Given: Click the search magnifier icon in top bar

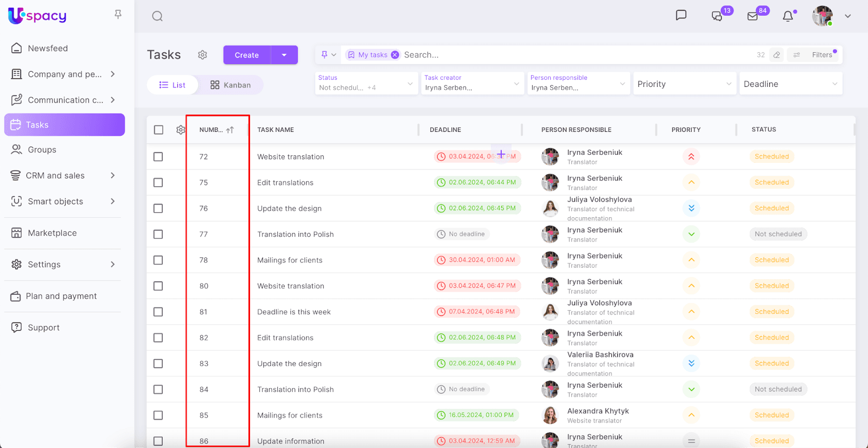Looking at the screenshot, I should 157,16.
